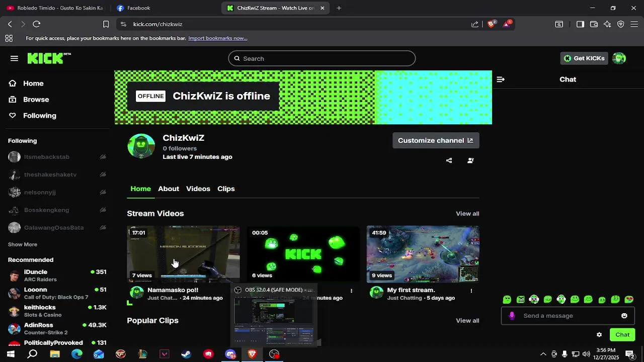This screenshot has height=362, width=644.
Task: Open the Windows notification center
Action: pos(629,354)
